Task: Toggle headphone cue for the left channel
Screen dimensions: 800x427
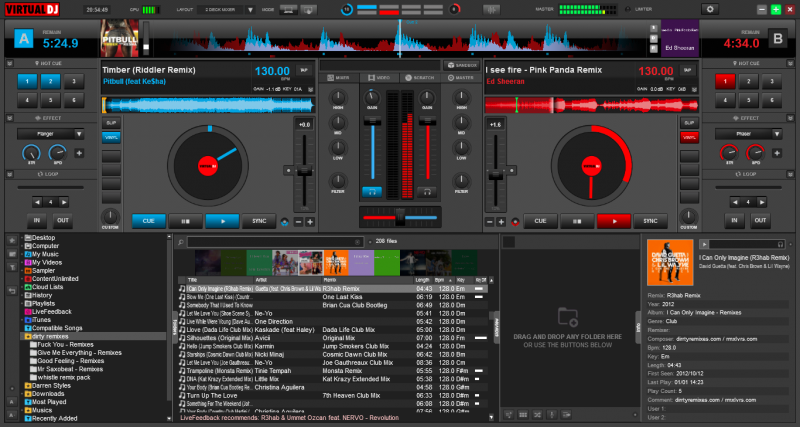Action: point(374,190)
